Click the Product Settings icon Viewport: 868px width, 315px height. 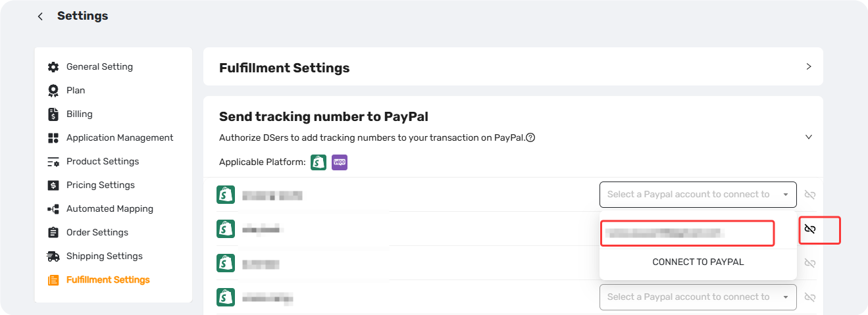(x=53, y=161)
